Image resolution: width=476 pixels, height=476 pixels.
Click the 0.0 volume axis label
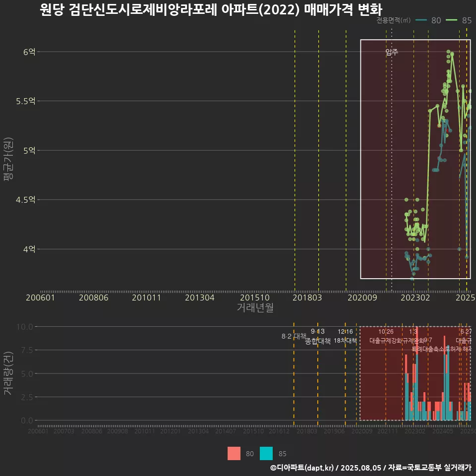coord(27,421)
